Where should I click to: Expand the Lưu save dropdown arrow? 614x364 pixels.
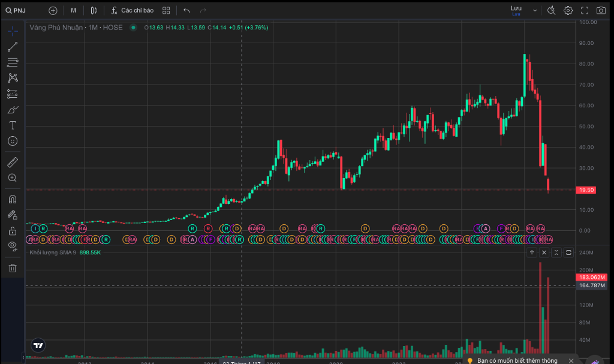pyautogui.click(x=534, y=11)
